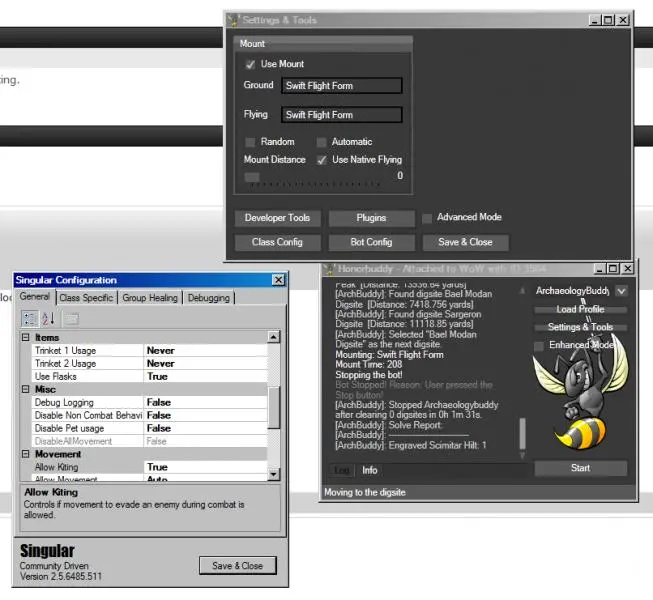Click the Flying mount input field
653x600 pixels.
click(x=341, y=115)
